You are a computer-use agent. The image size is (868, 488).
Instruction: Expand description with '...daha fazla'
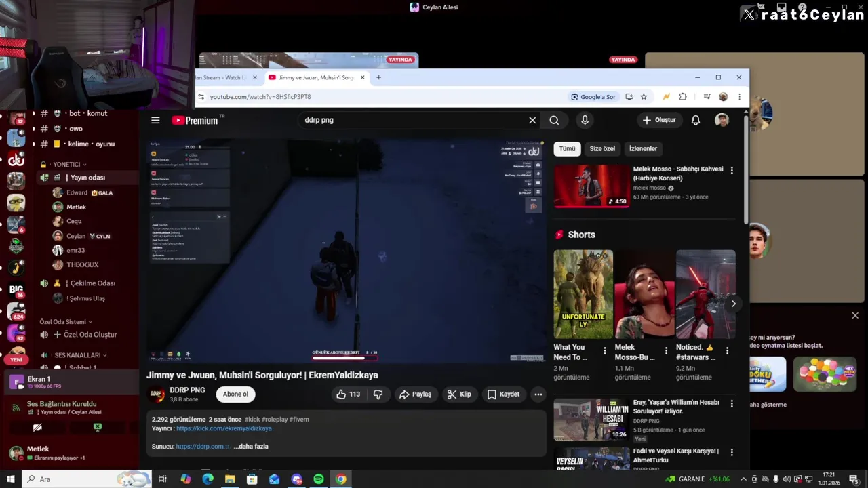coord(251,447)
